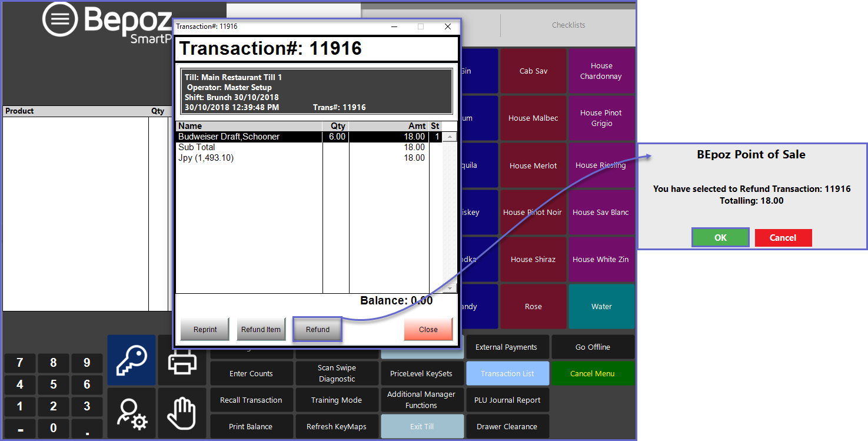Cancel the refund with red Cancel button

pyautogui.click(x=783, y=238)
